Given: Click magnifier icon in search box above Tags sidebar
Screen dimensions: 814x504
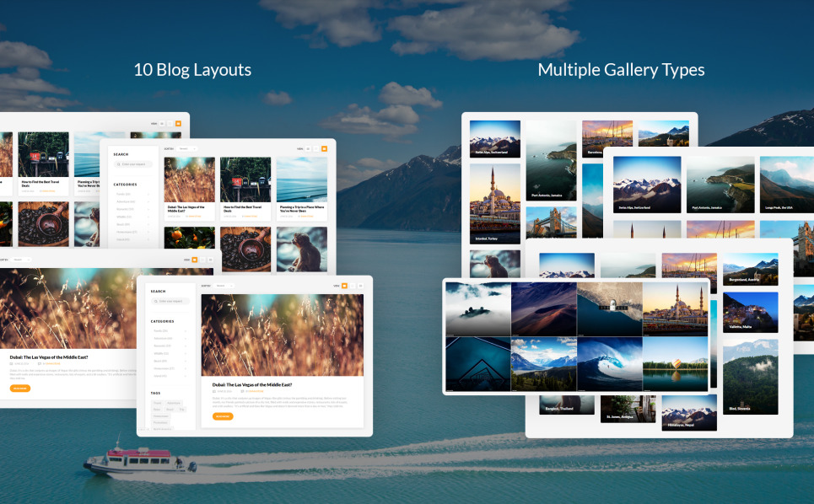Looking at the screenshot, I should [156, 301].
